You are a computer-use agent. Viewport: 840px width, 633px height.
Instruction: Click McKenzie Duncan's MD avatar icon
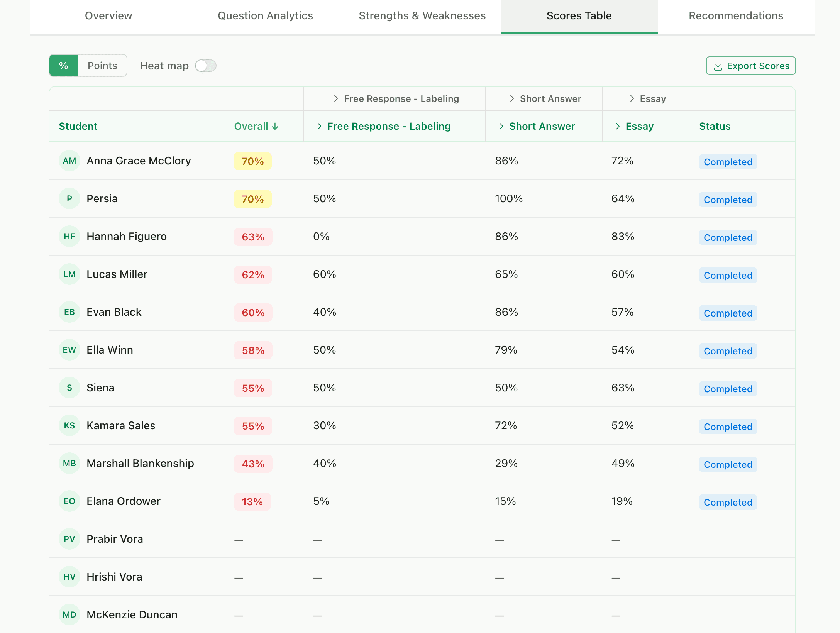[69, 614]
